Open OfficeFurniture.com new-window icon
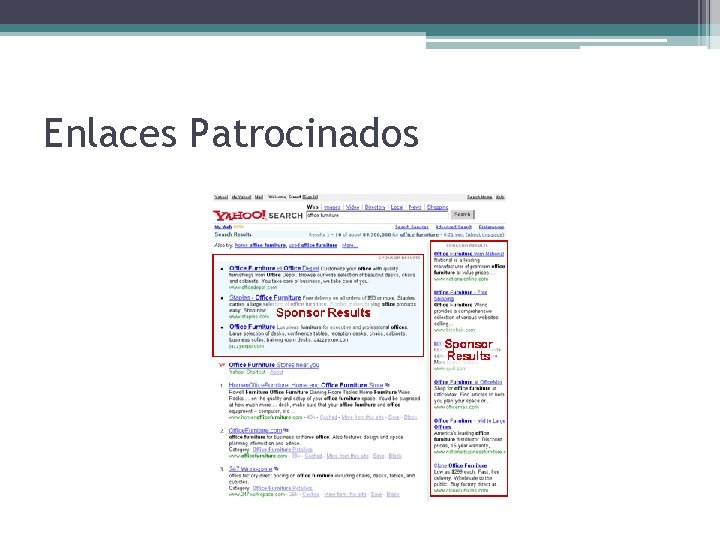The width and height of the screenshot is (720, 540). coord(286,430)
